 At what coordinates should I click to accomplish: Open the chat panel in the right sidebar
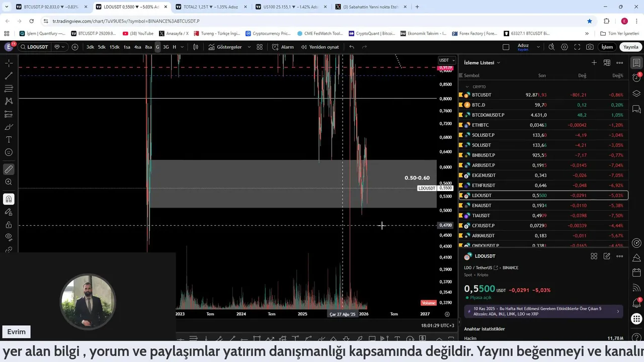click(x=636, y=109)
